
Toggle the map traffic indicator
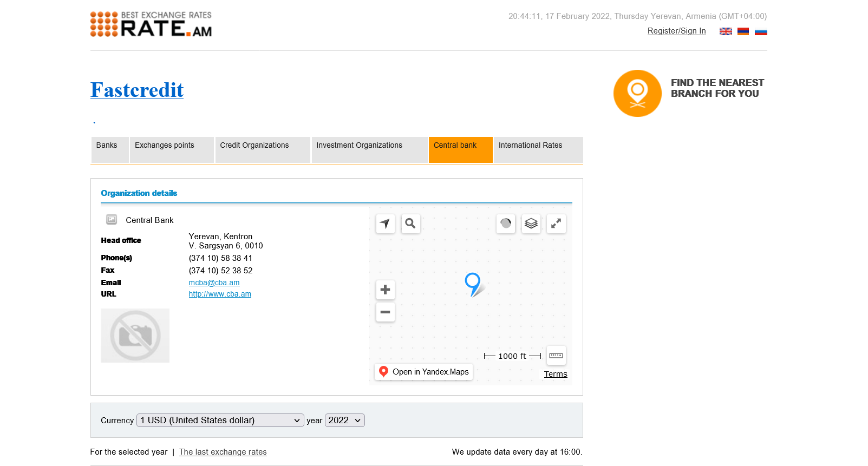(x=506, y=224)
